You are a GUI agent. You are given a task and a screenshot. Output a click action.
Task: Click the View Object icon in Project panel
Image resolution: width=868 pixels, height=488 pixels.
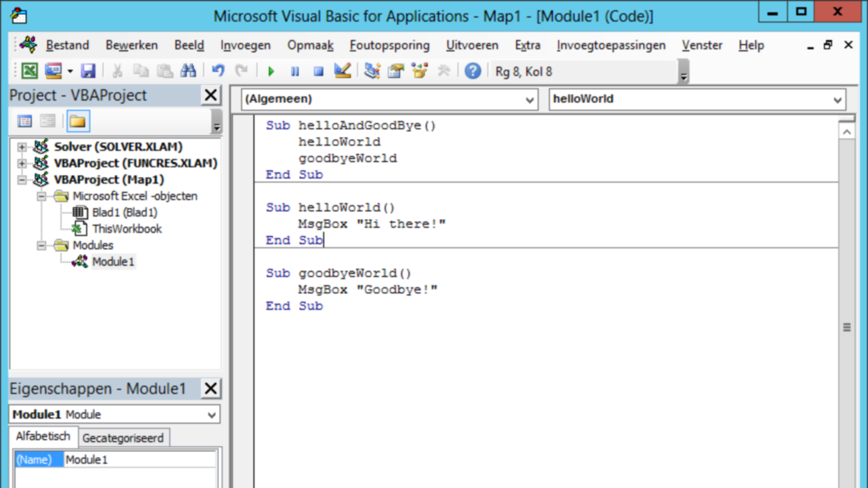pyautogui.click(x=48, y=121)
